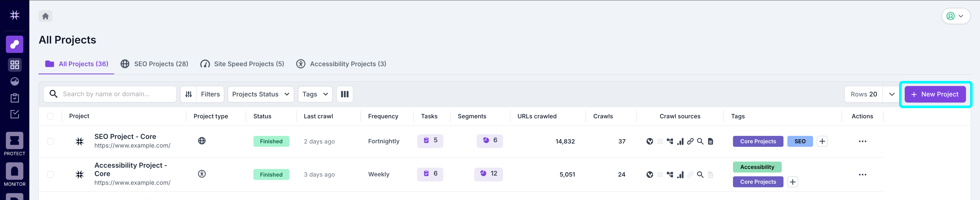The width and height of the screenshot is (980, 200).
Task: Click the New Project button
Action: (x=935, y=94)
